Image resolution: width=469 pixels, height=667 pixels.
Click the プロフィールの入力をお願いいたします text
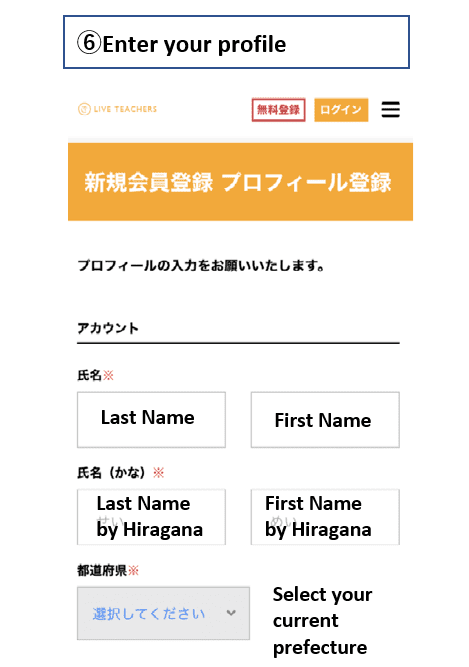coord(201,266)
